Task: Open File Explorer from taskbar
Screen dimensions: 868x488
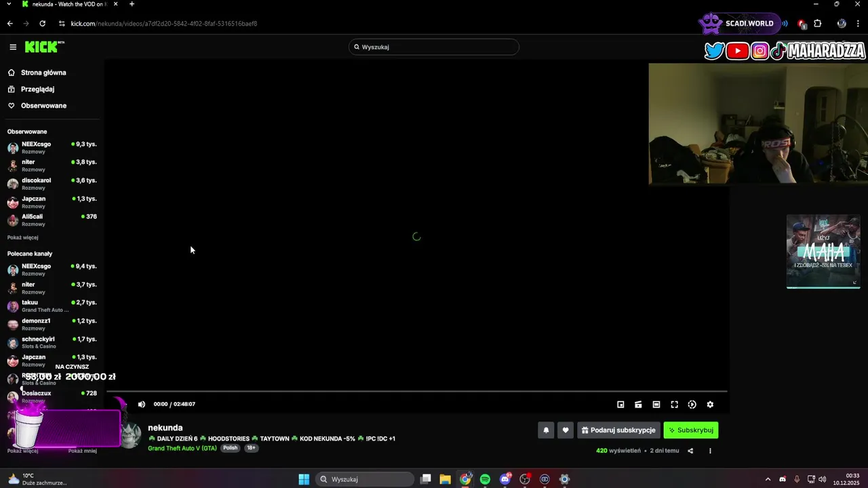Action: (x=446, y=479)
